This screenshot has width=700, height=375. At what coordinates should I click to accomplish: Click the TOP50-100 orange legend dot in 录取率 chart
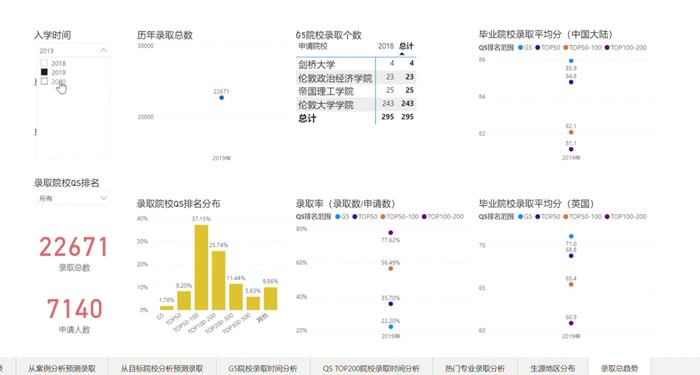pyautogui.click(x=382, y=217)
